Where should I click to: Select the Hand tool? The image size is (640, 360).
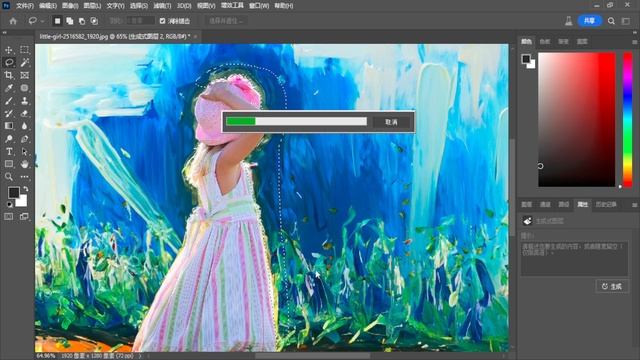24,164
